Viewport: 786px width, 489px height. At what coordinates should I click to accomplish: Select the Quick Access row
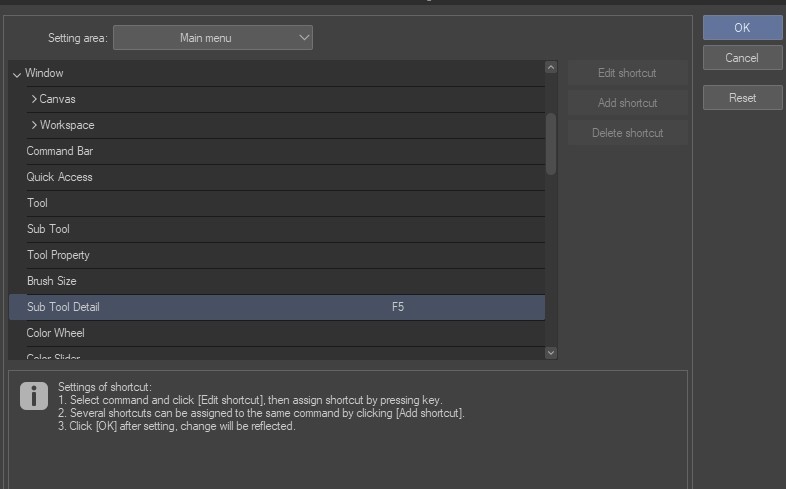tap(285, 177)
